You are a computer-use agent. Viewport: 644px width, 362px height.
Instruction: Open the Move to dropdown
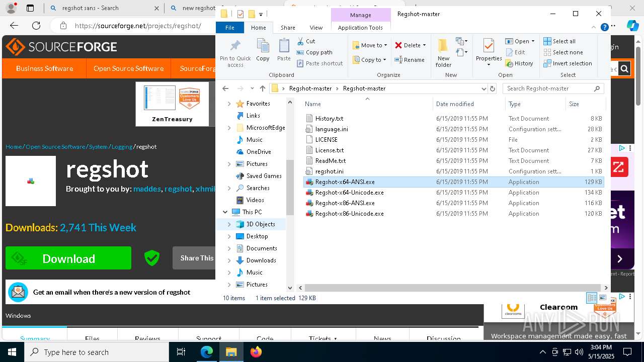pyautogui.click(x=370, y=45)
